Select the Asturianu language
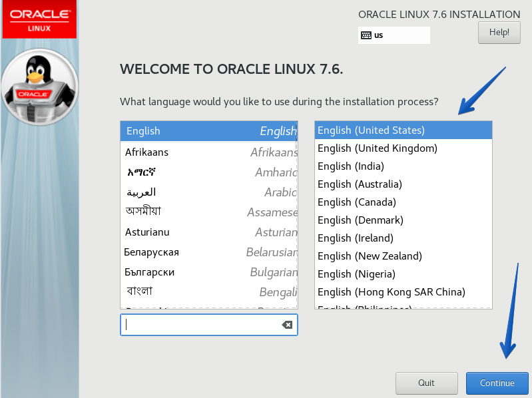 208,232
